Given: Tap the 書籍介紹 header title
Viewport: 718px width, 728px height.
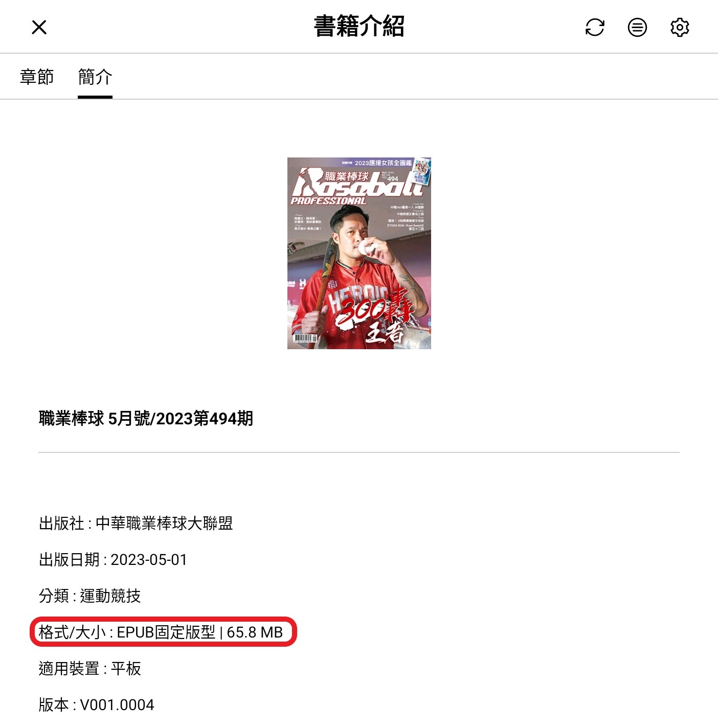Looking at the screenshot, I should (x=359, y=26).
